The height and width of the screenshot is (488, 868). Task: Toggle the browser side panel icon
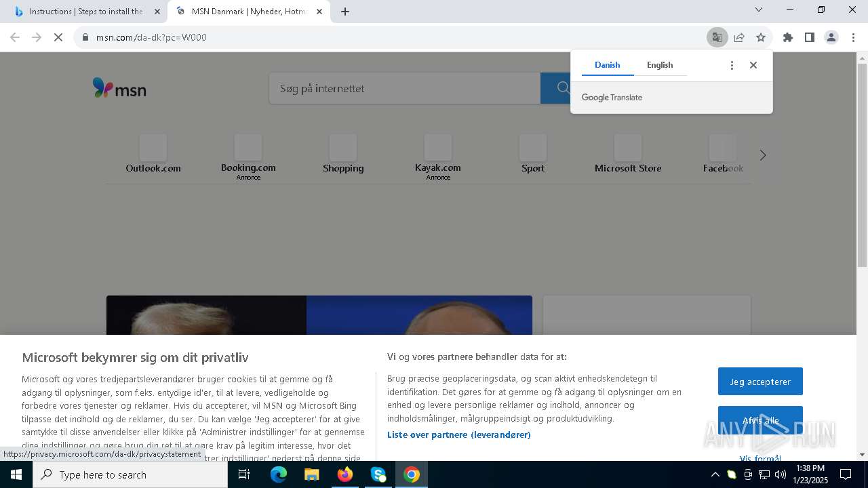coord(809,37)
